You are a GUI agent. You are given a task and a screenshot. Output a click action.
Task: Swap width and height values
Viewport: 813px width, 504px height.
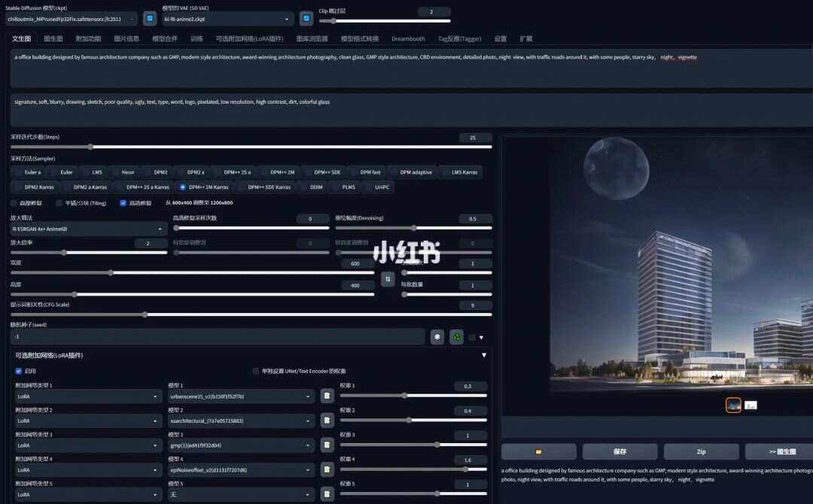point(388,279)
